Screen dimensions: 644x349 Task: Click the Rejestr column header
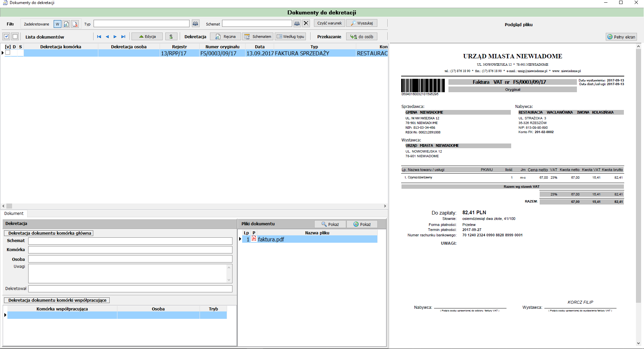[x=179, y=47]
